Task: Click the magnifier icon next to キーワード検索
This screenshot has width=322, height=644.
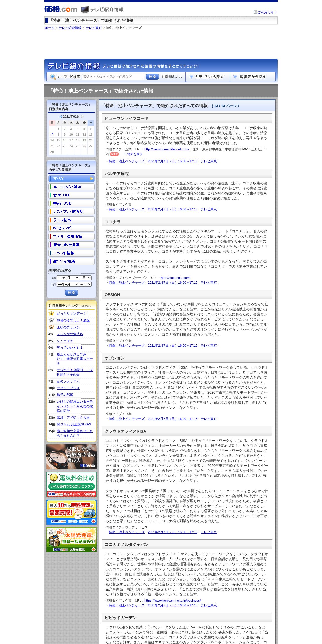Action: pyautogui.click(x=53, y=77)
